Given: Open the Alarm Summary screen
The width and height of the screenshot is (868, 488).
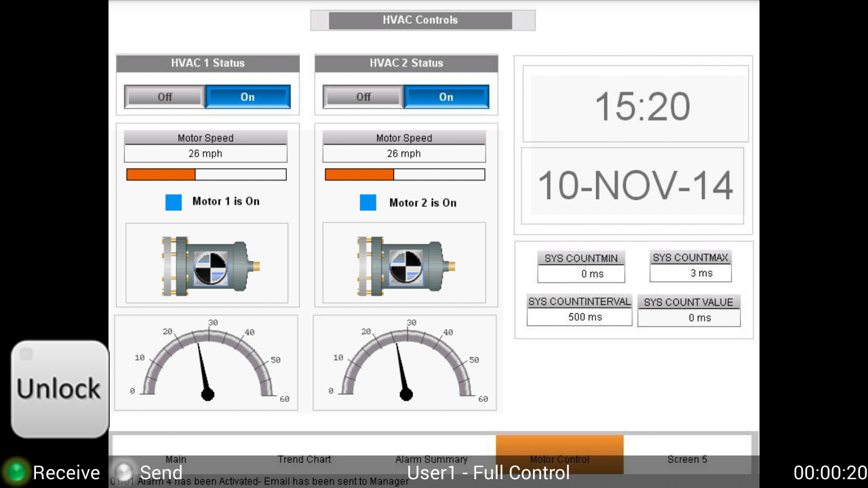Looking at the screenshot, I should click(431, 459).
